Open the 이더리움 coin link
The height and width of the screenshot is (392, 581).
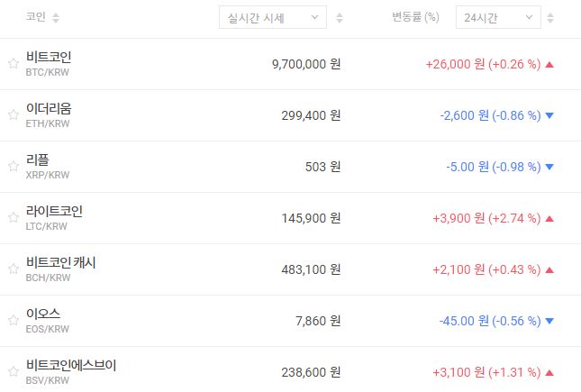click(49, 108)
